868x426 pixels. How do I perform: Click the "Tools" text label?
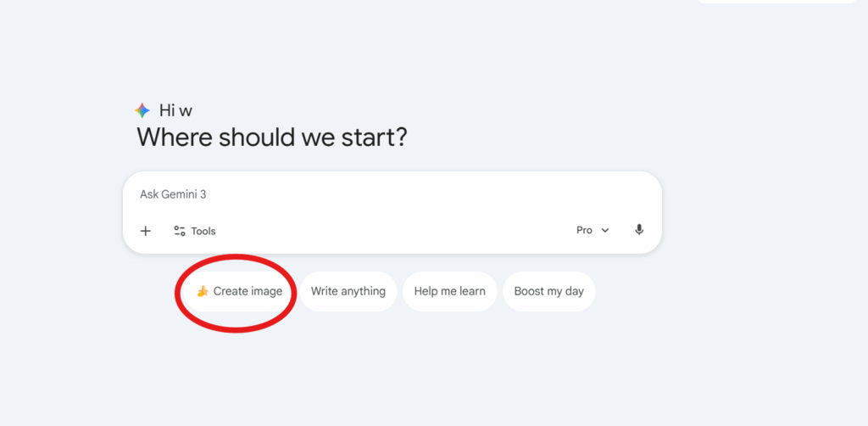pos(203,231)
